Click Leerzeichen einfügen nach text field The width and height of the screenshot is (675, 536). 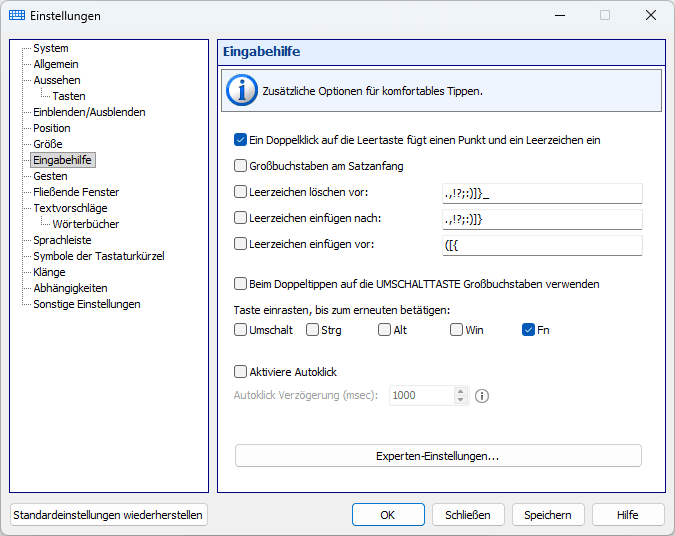(542, 219)
